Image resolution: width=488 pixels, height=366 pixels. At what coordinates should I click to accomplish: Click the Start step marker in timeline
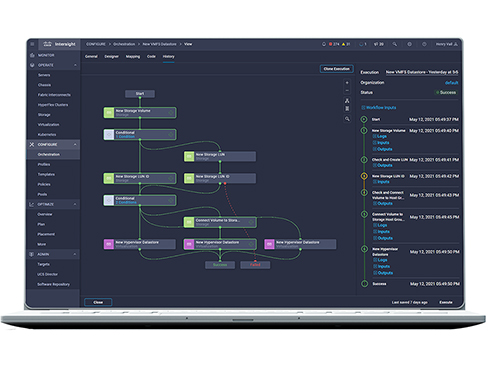coord(364,119)
